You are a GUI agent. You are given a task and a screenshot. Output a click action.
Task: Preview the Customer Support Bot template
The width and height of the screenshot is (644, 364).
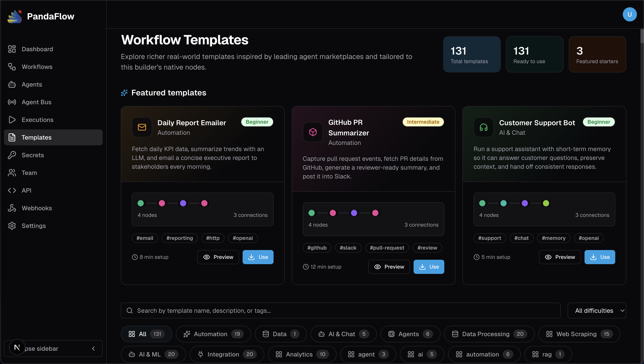[560, 257]
